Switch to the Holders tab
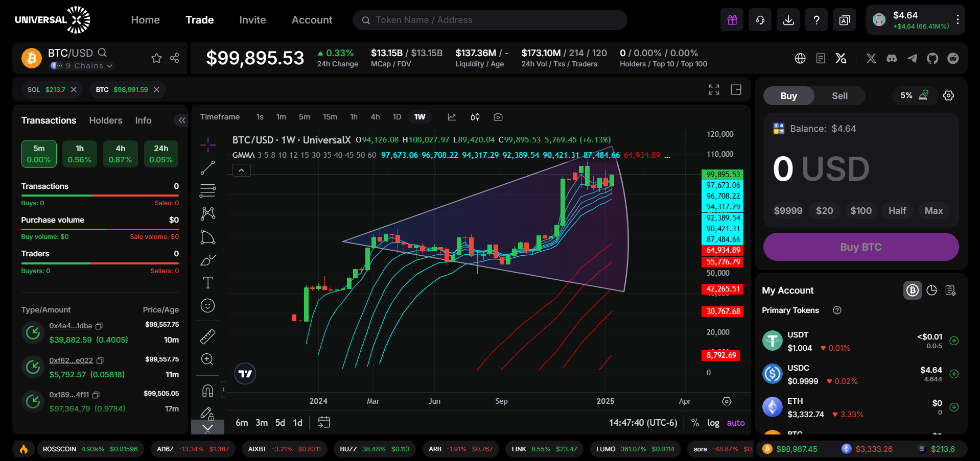Screen dimensions: 980x461 106,120
